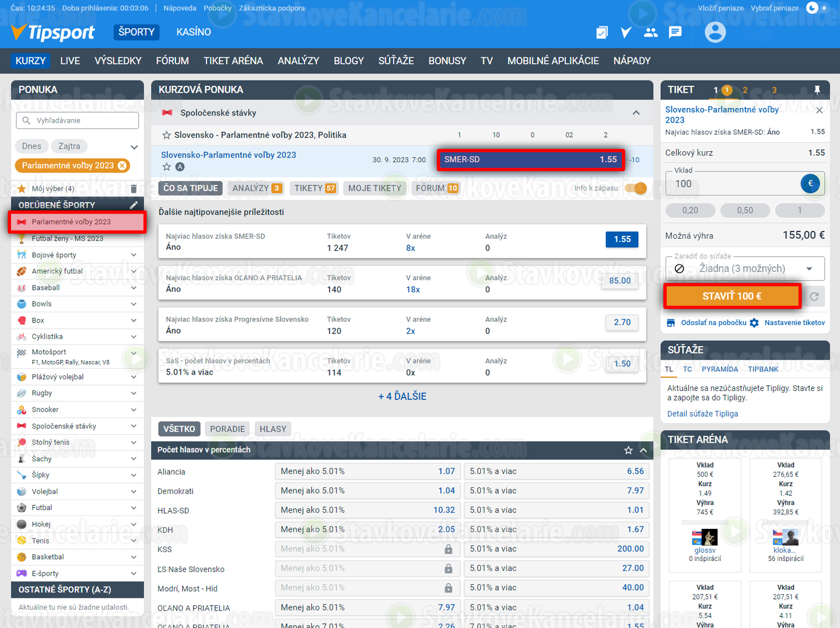This screenshot has height=628, width=840.
Task: Open Detail súťaže Tipliga link
Action: (x=702, y=413)
